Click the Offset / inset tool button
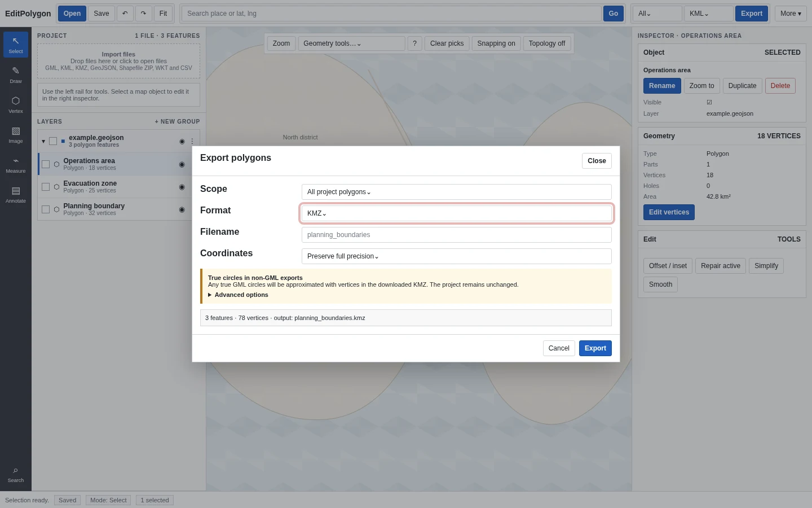The width and height of the screenshot is (812, 508). (x=668, y=266)
